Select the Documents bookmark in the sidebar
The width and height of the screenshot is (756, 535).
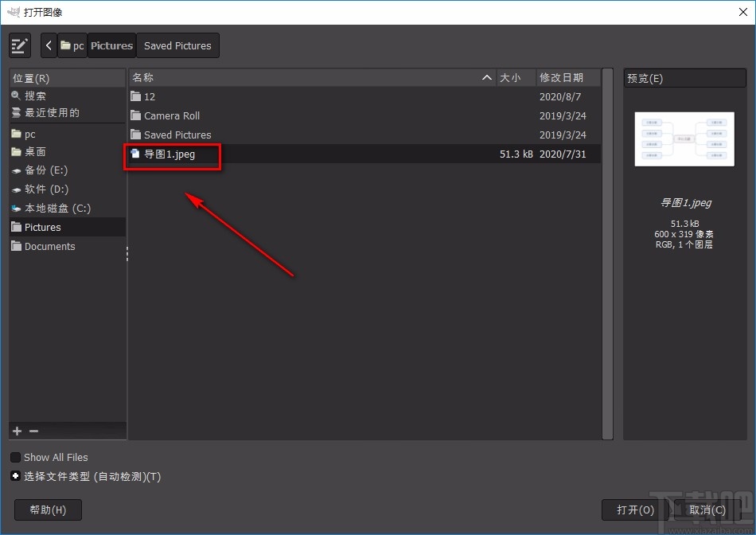coord(67,246)
